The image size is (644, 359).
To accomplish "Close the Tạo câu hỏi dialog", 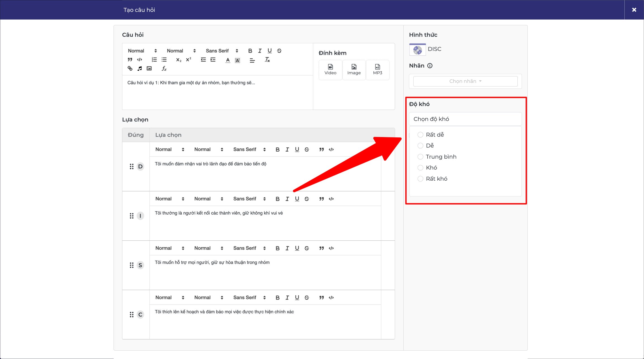I will pyautogui.click(x=634, y=10).
